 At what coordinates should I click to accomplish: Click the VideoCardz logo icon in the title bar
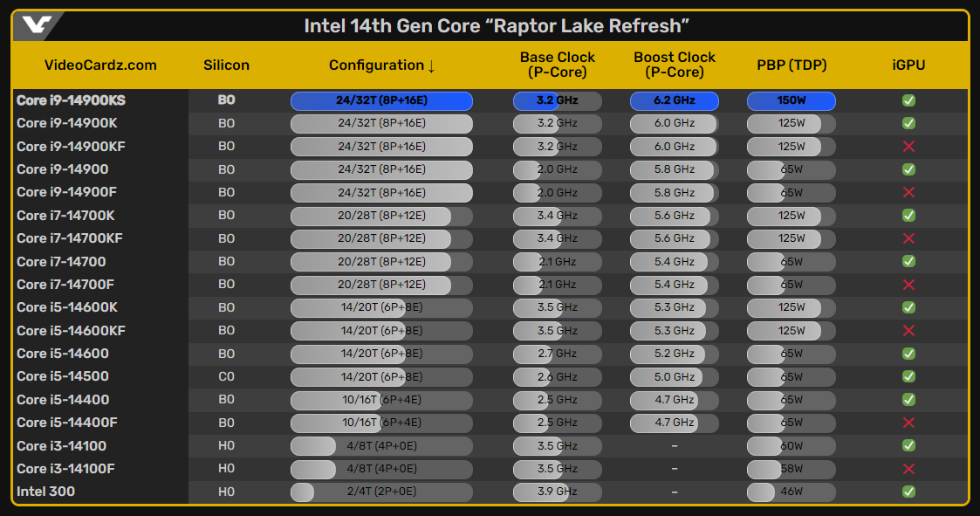tap(37, 25)
